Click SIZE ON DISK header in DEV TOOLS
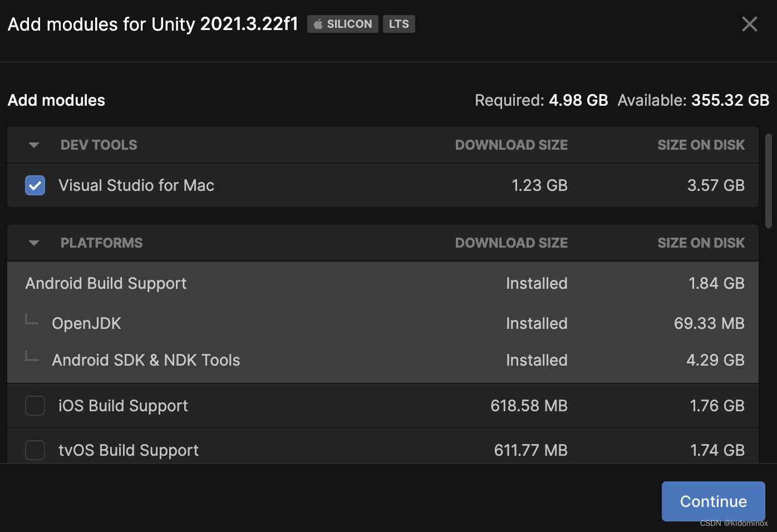 pos(701,145)
